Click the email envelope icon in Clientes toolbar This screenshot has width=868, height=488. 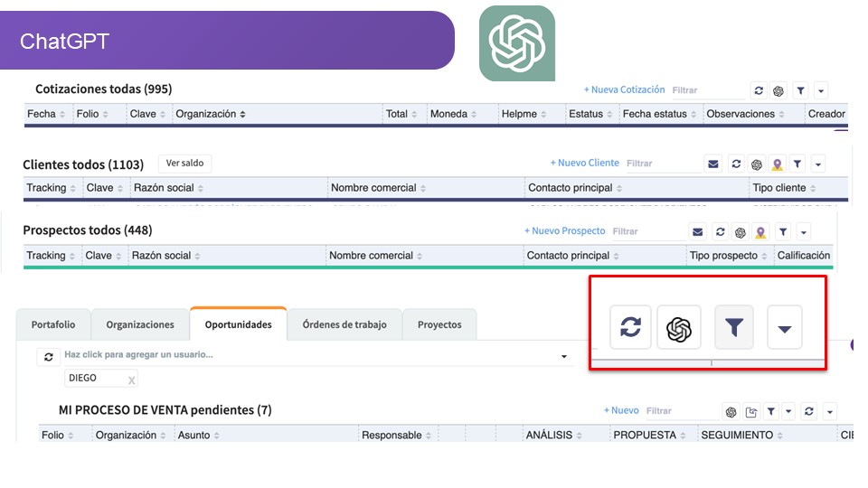pos(713,164)
